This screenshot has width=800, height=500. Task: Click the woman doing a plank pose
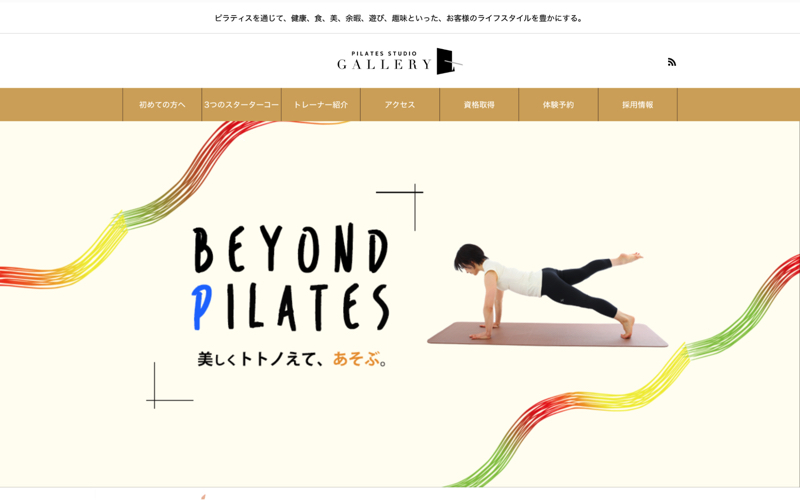coord(548,291)
